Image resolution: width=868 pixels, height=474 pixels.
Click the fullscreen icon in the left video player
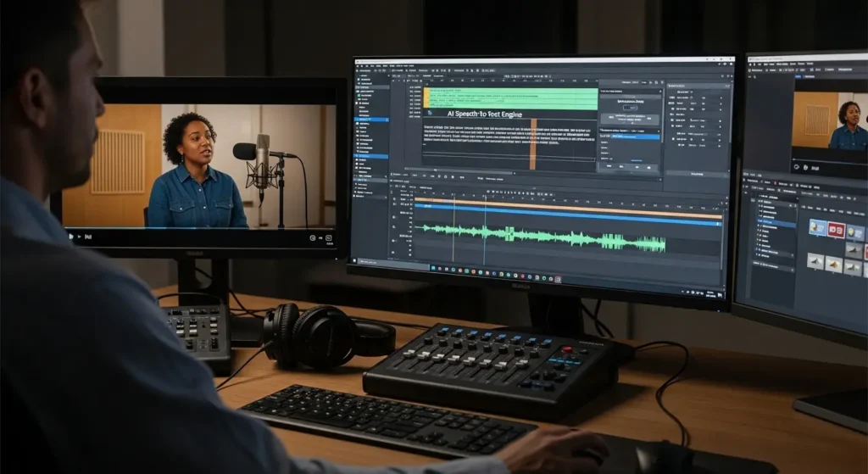click(x=328, y=238)
